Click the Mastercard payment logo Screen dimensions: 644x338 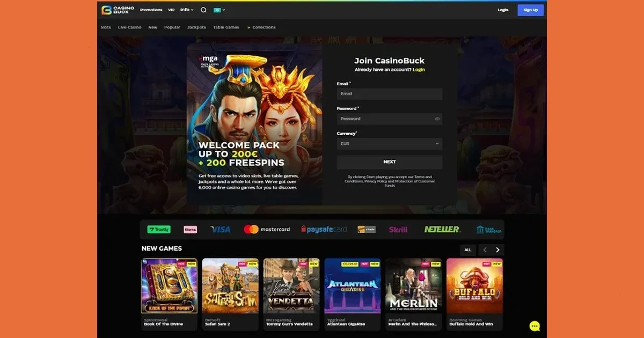[x=267, y=229]
